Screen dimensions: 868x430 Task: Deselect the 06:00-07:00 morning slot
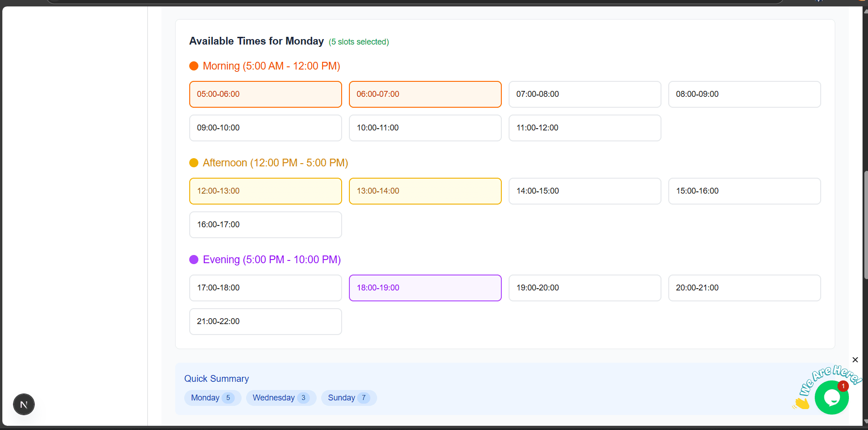tap(425, 94)
